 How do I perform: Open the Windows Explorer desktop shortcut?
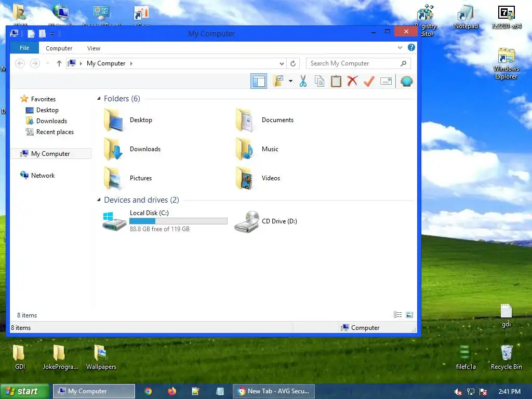pos(506,63)
